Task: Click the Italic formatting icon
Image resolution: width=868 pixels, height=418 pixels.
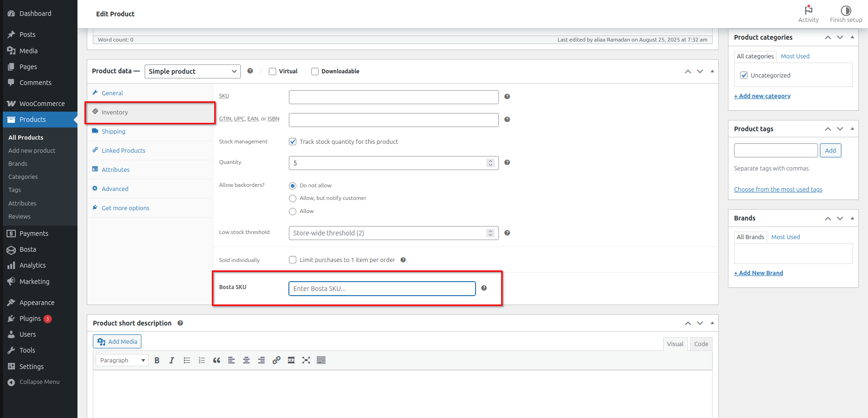Action: [x=172, y=360]
